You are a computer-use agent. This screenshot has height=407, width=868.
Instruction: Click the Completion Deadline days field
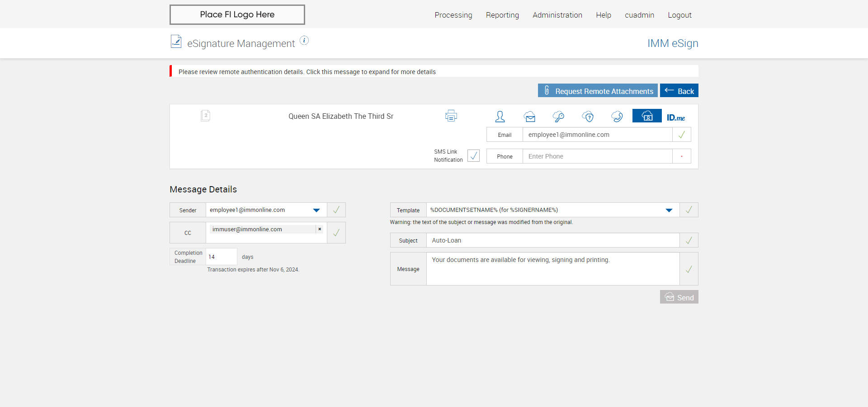click(221, 257)
